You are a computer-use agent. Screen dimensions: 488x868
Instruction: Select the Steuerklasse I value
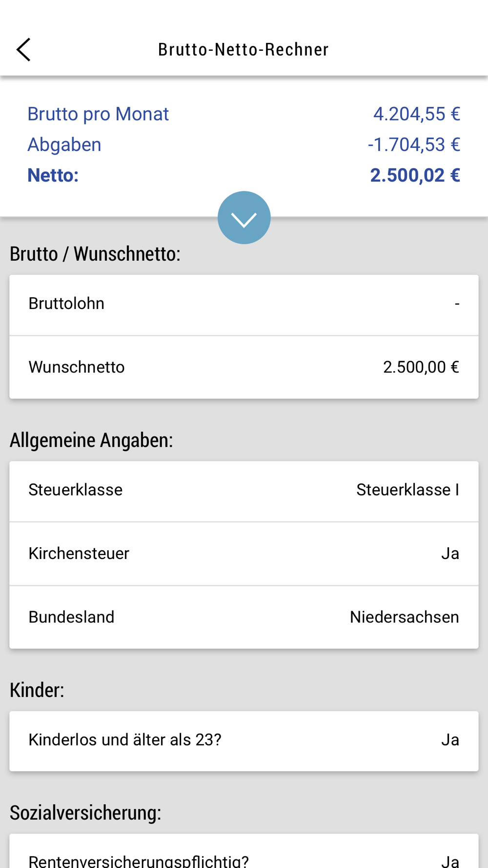(x=408, y=490)
